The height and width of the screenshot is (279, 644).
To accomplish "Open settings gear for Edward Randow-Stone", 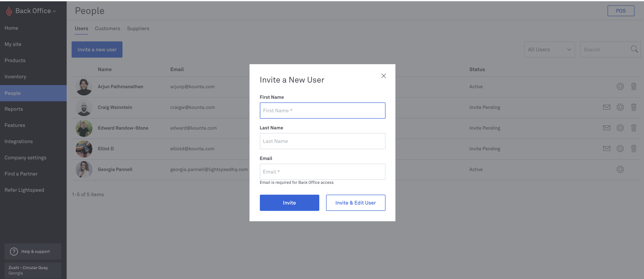I will (620, 128).
